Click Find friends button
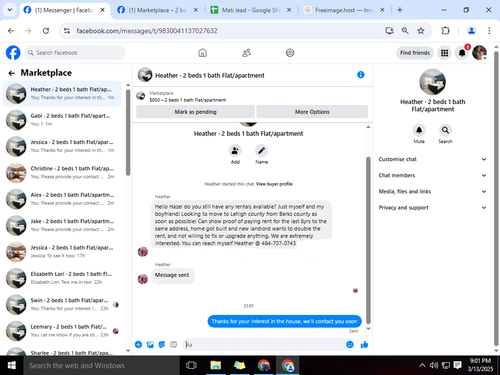 point(415,53)
